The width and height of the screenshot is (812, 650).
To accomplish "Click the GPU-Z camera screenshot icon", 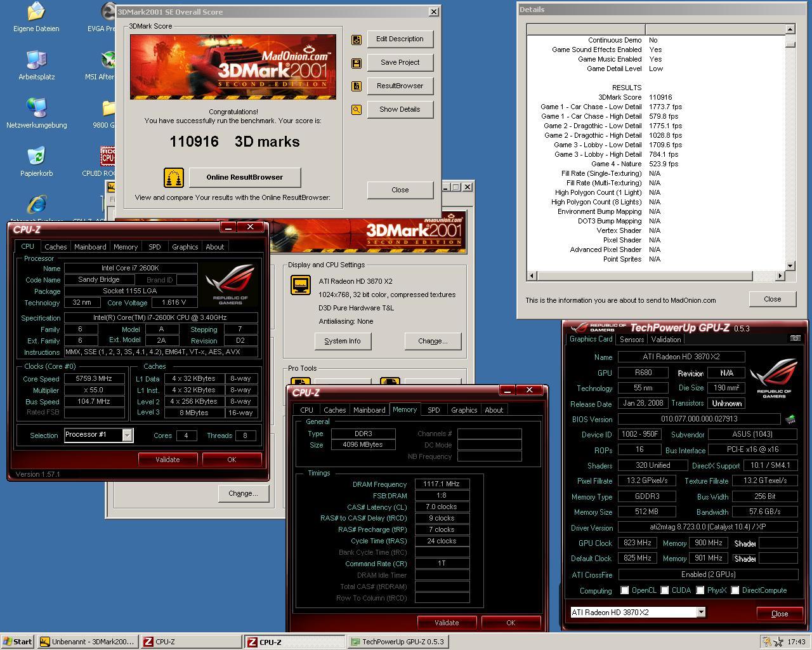I will pyautogui.click(x=795, y=338).
